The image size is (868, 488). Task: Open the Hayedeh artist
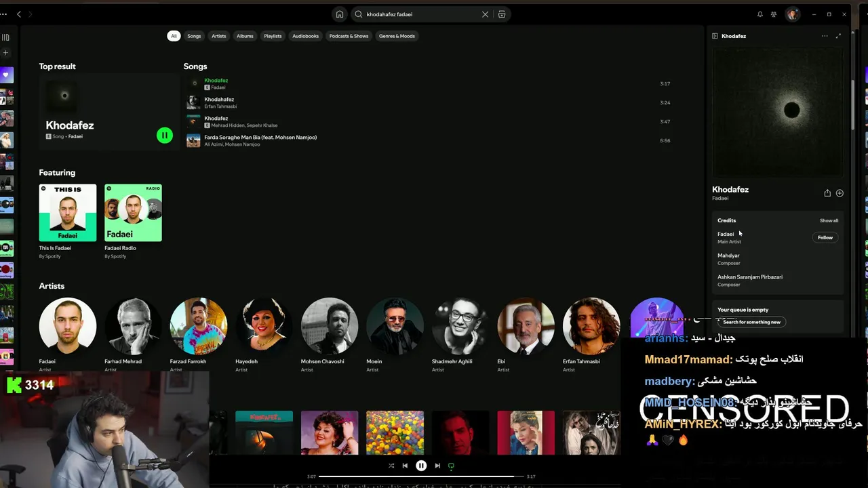[x=264, y=326]
